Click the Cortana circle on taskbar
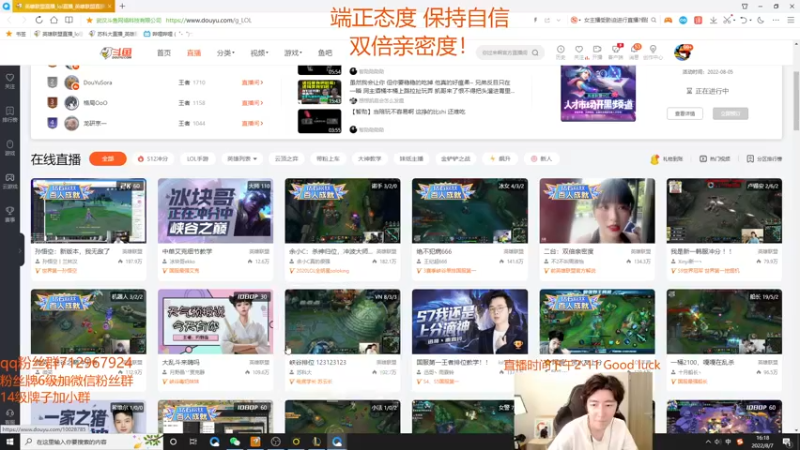 point(173,442)
